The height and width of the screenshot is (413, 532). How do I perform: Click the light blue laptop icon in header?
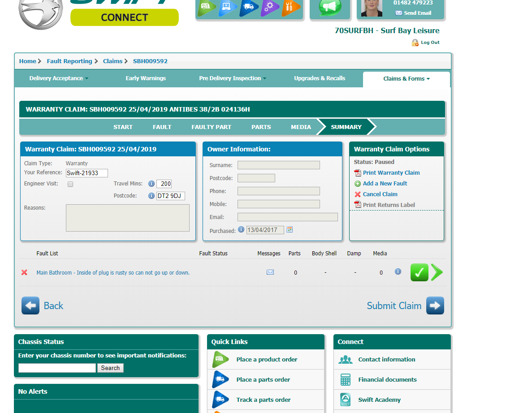click(228, 7)
